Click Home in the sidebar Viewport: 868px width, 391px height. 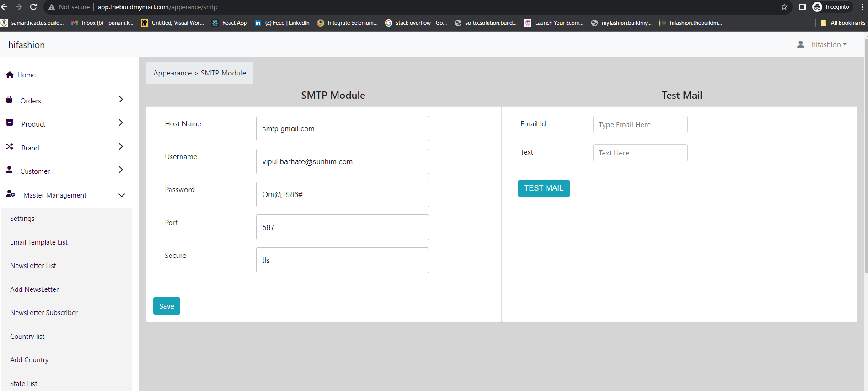coord(27,75)
